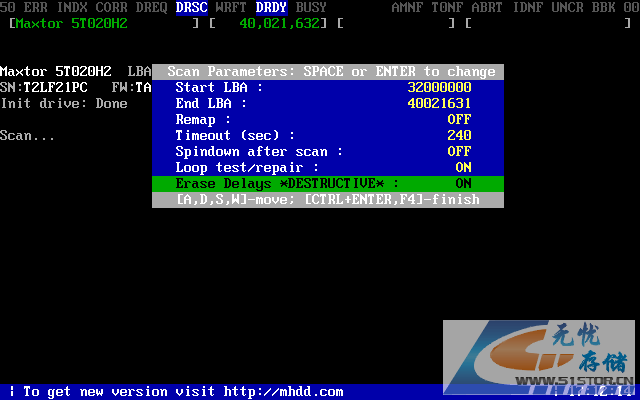Click the WRFT status flag
Image resolution: width=640 pixels, height=400 pixels.
click(x=231, y=7)
